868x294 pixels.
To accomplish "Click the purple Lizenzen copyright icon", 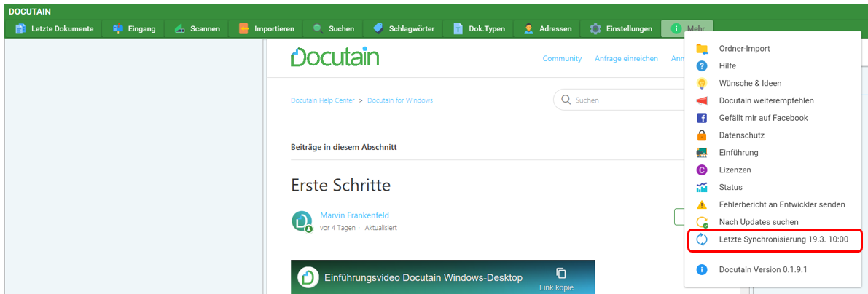I will 702,170.
